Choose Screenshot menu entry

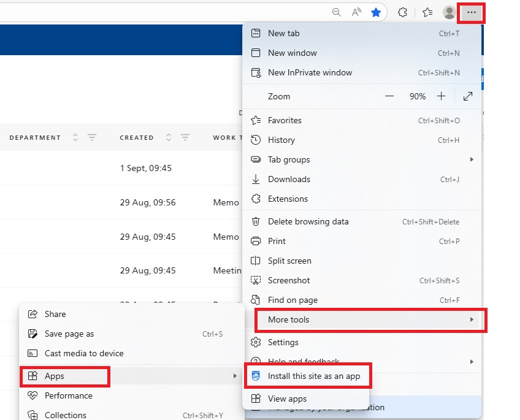[x=361, y=280]
